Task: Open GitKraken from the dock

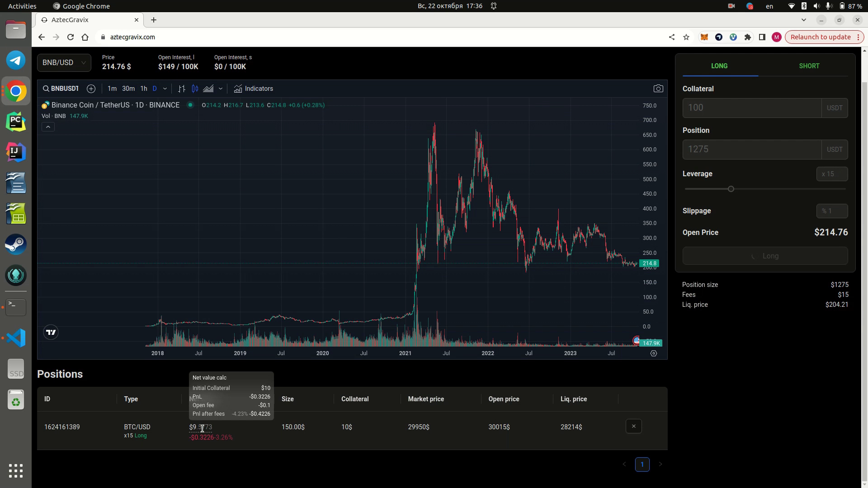Action: (x=16, y=275)
